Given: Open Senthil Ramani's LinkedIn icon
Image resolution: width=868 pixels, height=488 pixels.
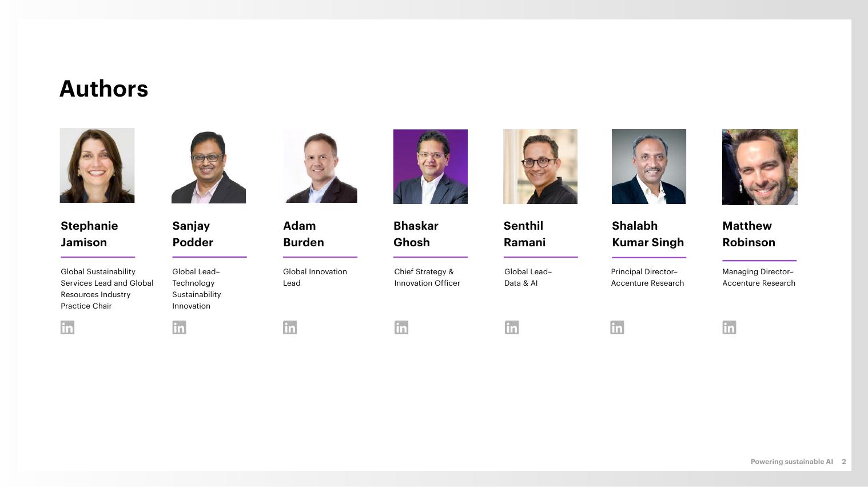Looking at the screenshot, I should 512,327.
